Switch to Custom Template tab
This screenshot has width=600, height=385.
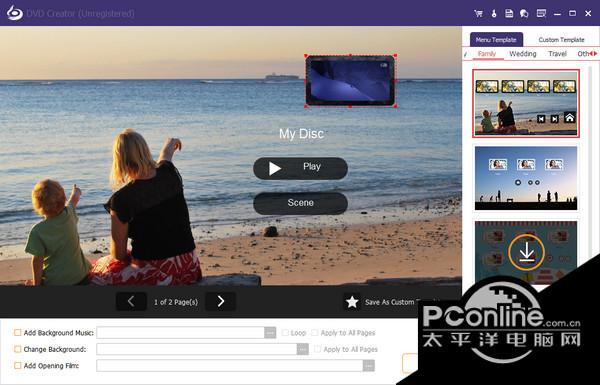[x=561, y=39]
